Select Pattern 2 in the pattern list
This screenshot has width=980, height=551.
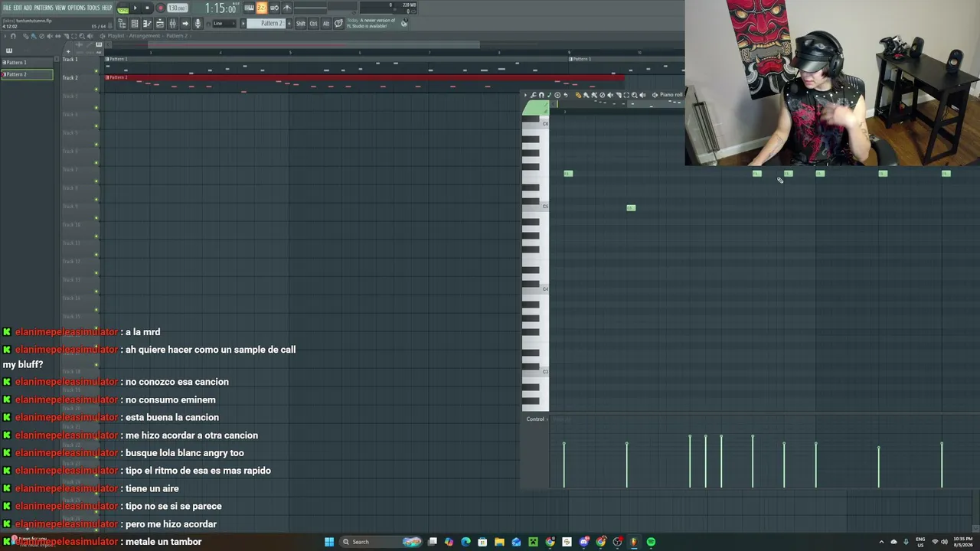(27, 74)
